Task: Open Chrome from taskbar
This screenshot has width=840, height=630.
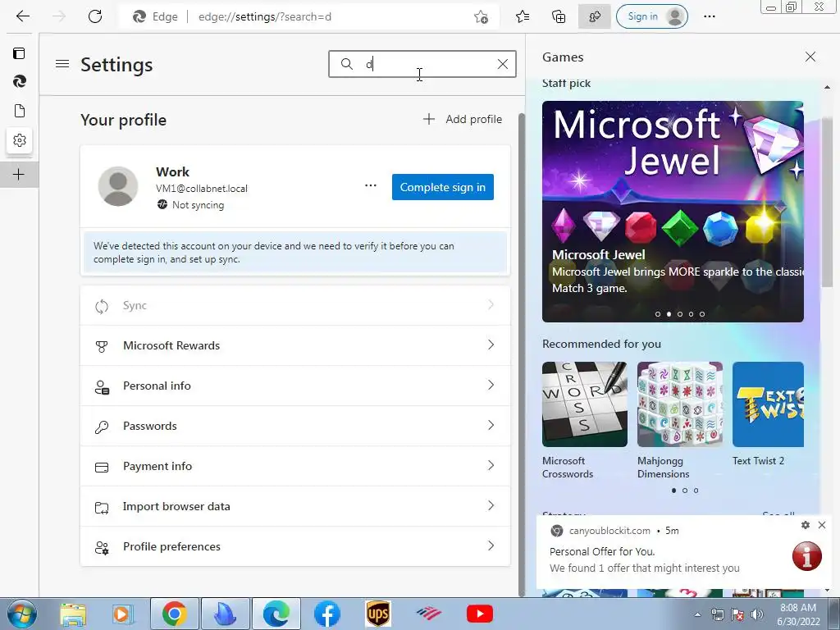Action: pyautogui.click(x=174, y=614)
